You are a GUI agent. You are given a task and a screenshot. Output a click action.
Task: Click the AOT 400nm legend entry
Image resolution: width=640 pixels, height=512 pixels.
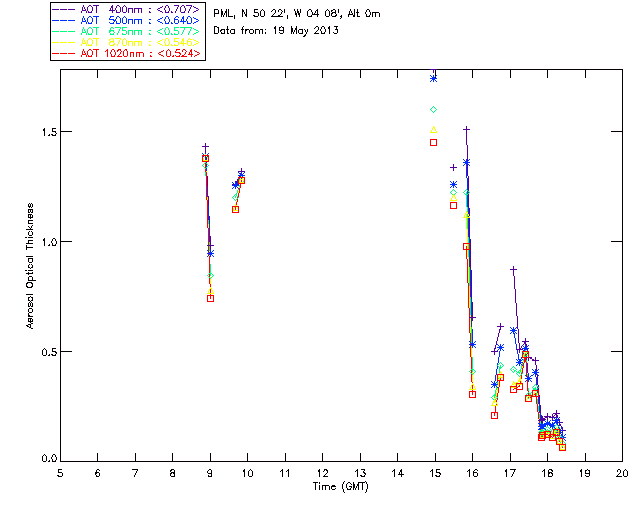tap(126, 9)
